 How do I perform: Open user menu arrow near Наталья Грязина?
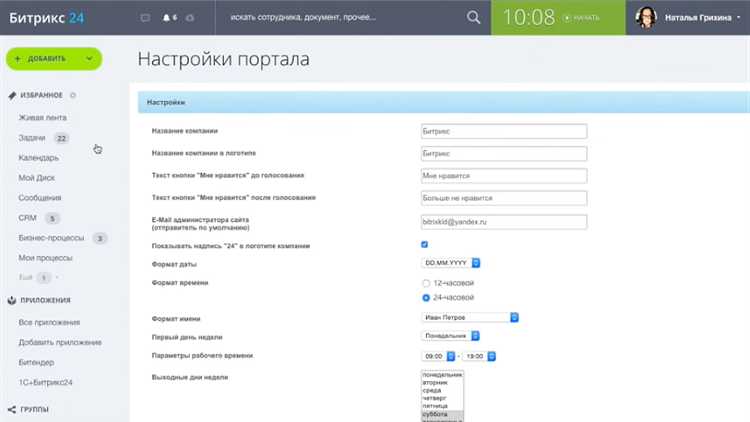739,18
